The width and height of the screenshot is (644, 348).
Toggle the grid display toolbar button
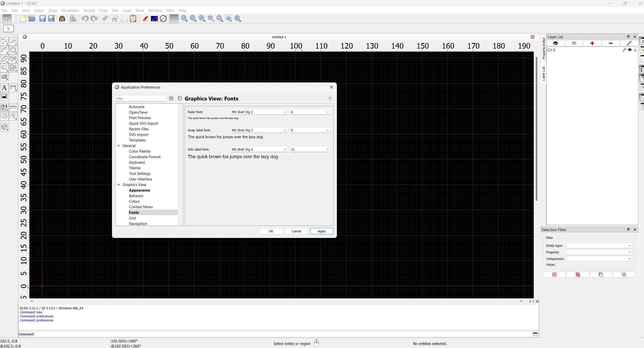[x=174, y=18]
